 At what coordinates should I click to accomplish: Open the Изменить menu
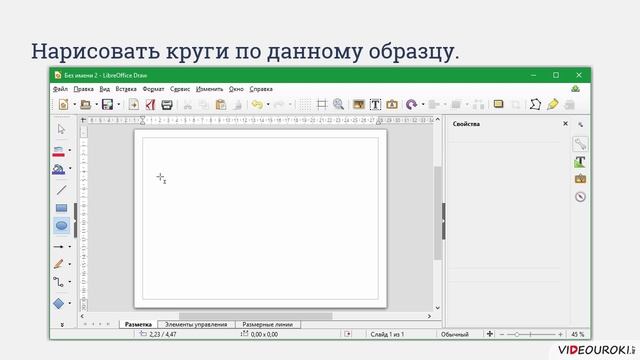[x=209, y=89]
